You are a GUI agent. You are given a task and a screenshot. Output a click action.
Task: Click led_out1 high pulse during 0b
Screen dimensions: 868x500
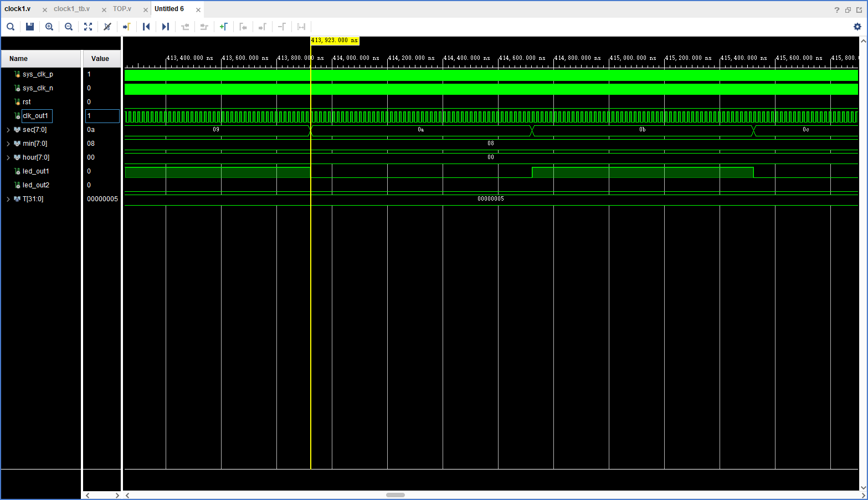click(x=643, y=172)
